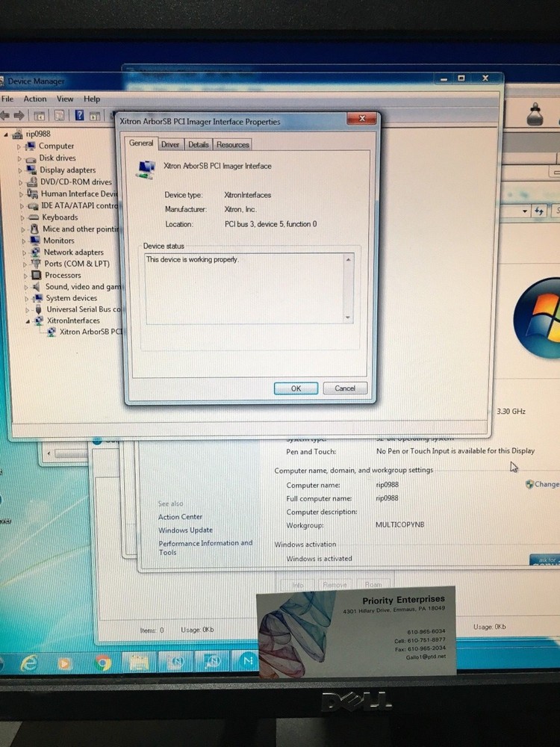
Task: Close the Xitron Properties dialog with red X
Action: 362,119
